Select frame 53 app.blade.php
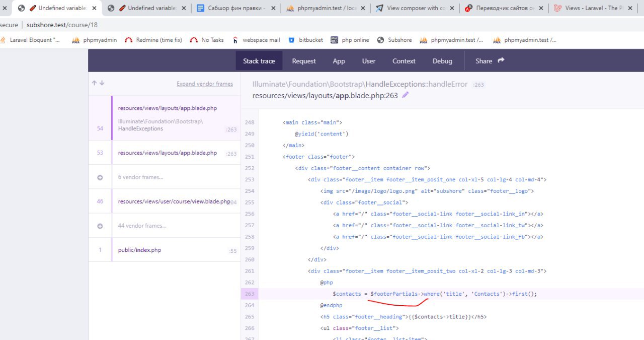Screen dimensions: 644x340 (x=164, y=153)
